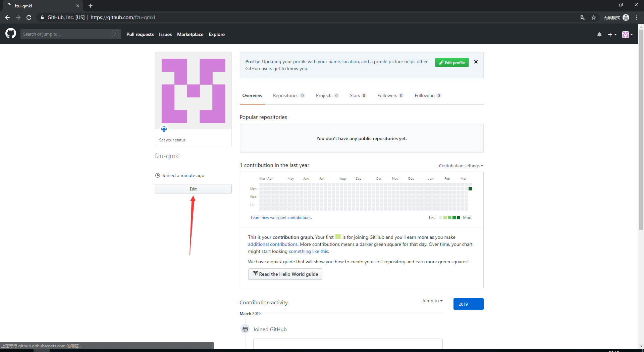Screen dimensions: 644x352
Task: Click the clock icon beside Joined
Action: tap(158, 175)
